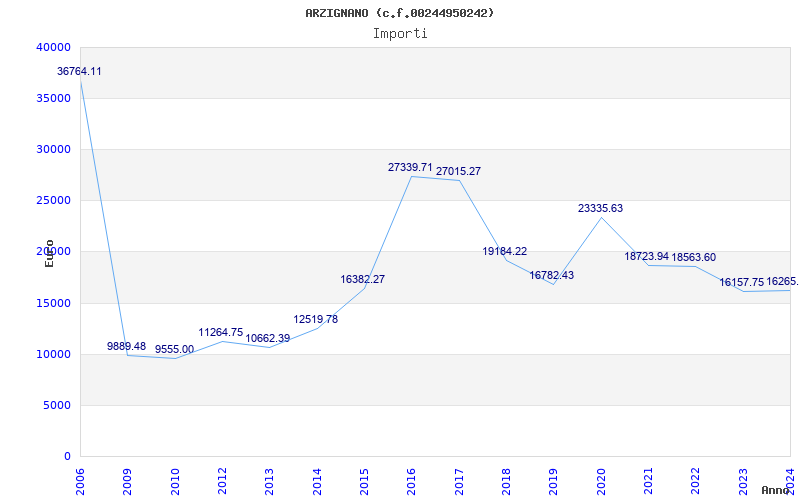Click the x-axis year 2018
Image resolution: width=800 pixels, height=500 pixels.
(506, 482)
